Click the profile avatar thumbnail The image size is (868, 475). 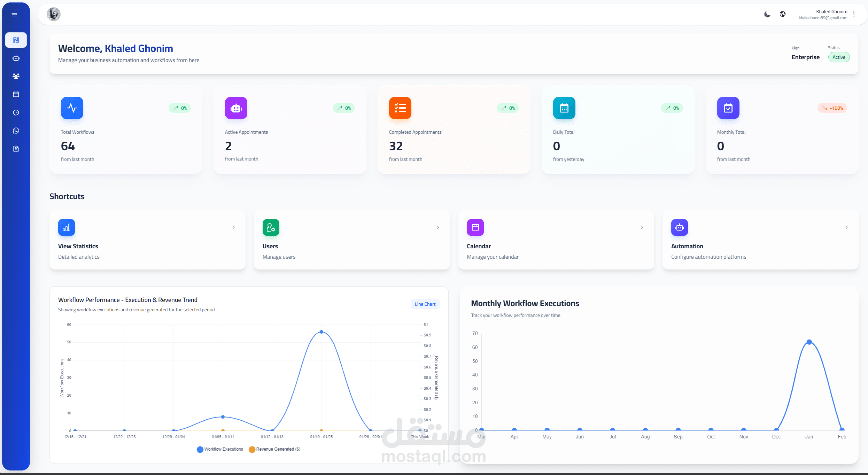pyautogui.click(x=54, y=14)
